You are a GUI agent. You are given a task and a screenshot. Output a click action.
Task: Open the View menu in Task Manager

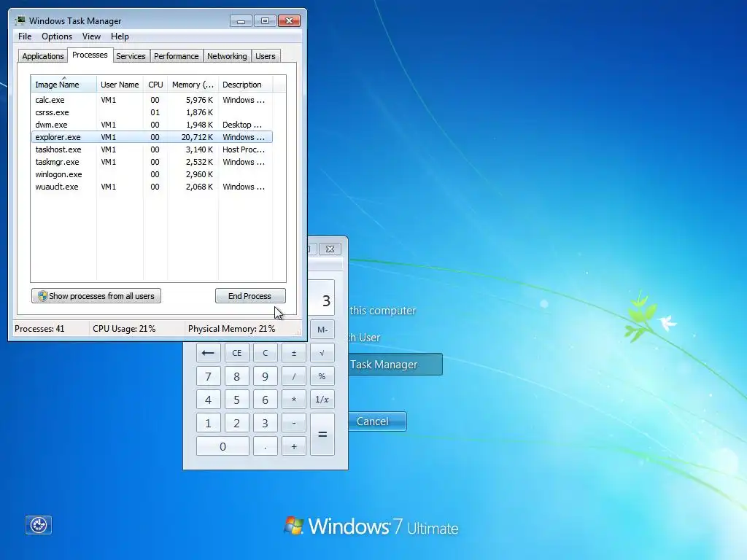coord(91,36)
